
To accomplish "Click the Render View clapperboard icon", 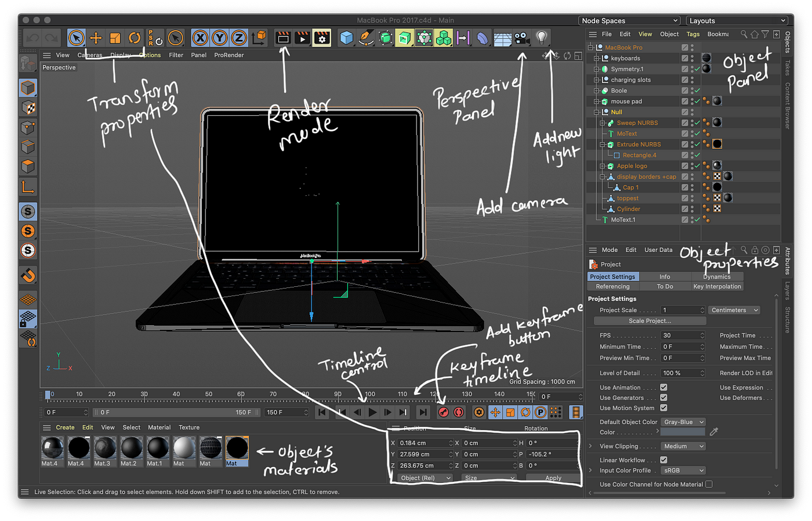I will tap(283, 38).
